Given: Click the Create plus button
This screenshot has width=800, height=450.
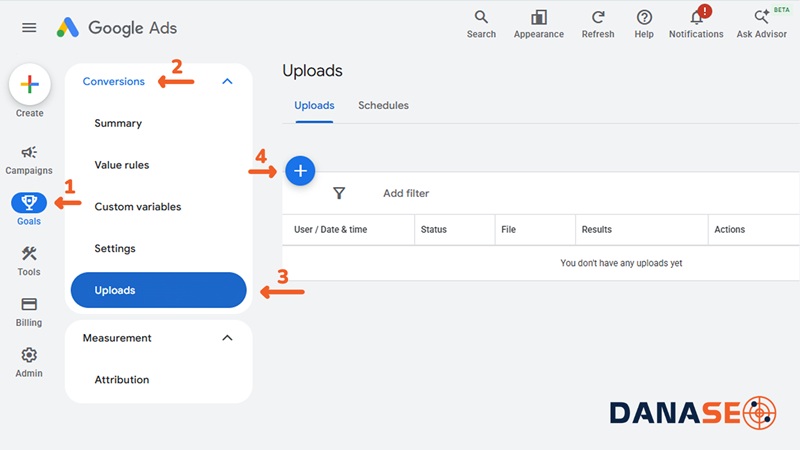Looking at the screenshot, I should pyautogui.click(x=30, y=84).
